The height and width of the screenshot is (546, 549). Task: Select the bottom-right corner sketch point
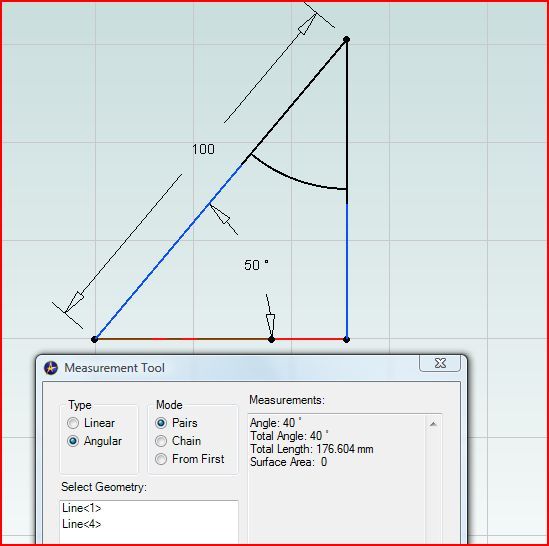click(346, 339)
